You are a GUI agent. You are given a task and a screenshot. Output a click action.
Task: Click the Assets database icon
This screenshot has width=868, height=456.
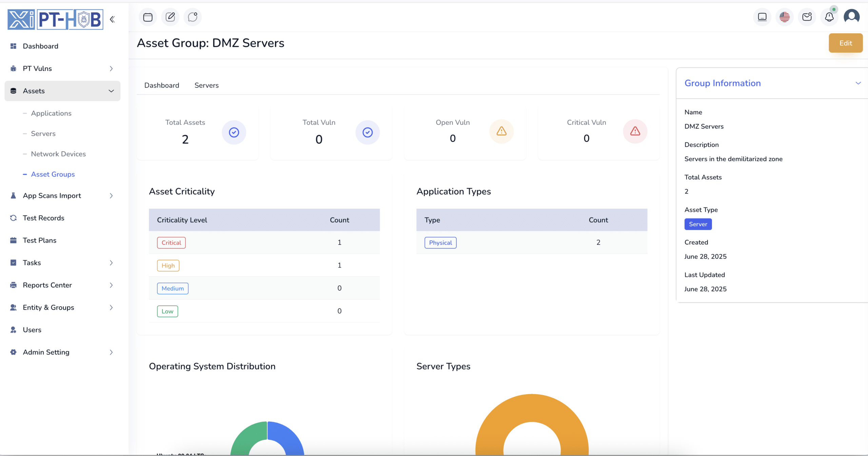coord(14,91)
